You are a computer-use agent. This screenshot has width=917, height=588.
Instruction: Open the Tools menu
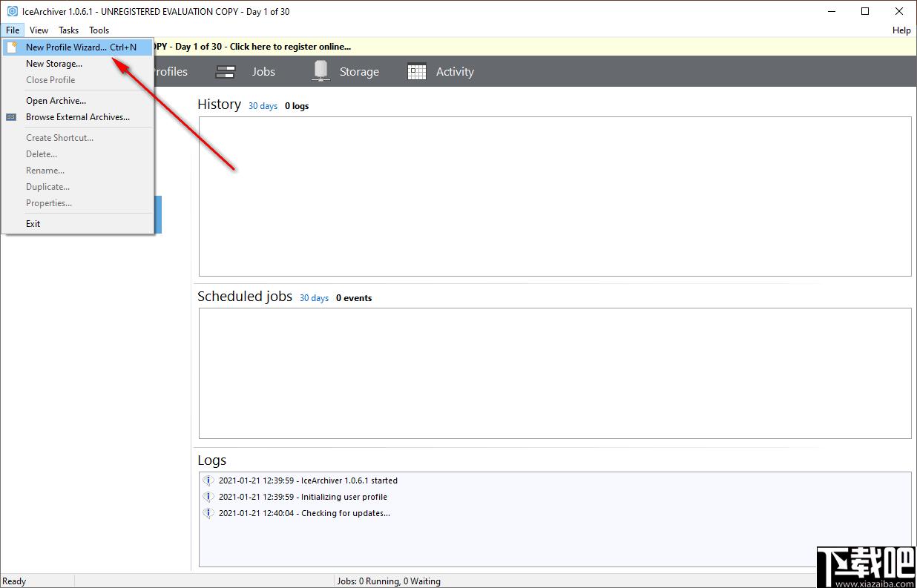99,30
